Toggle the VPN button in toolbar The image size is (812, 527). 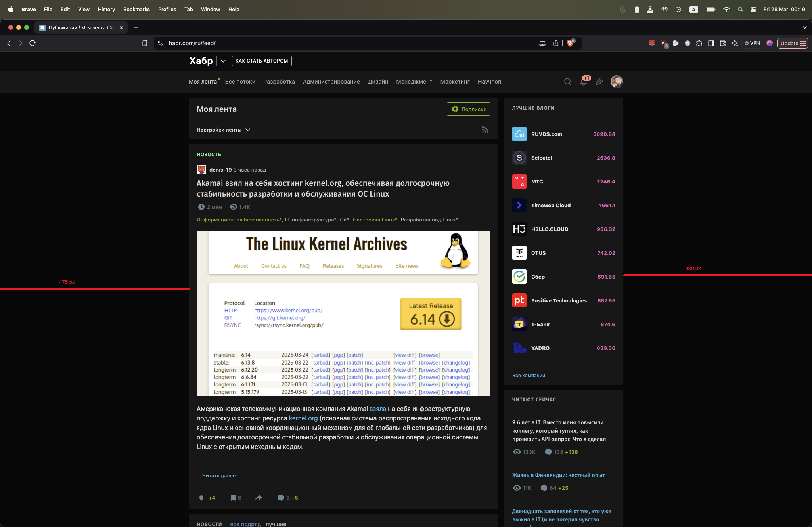(x=752, y=43)
